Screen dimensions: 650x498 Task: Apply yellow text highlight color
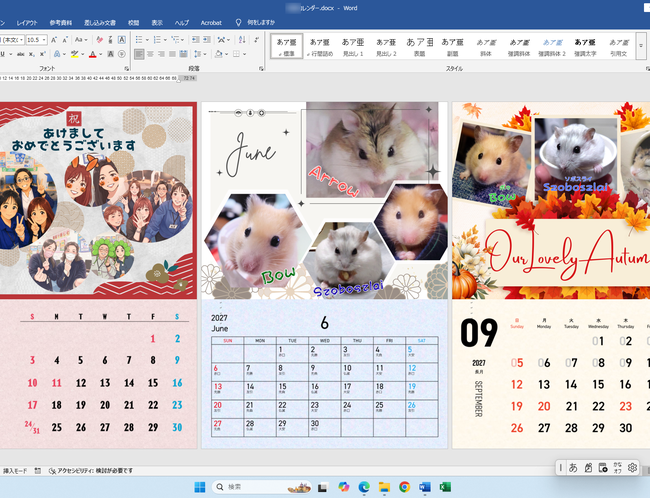click(x=75, y=54)
